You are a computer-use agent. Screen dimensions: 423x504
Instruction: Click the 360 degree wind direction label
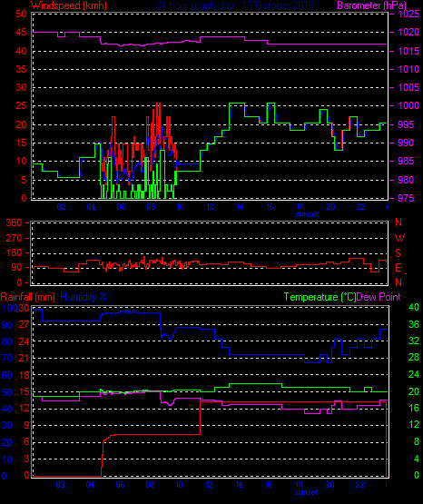[14, 222]
